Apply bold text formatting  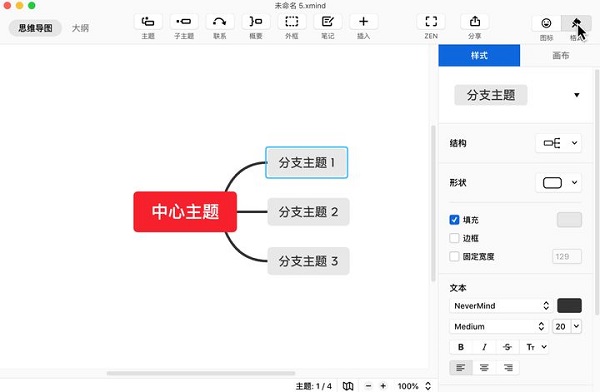(x=461, y=347)
